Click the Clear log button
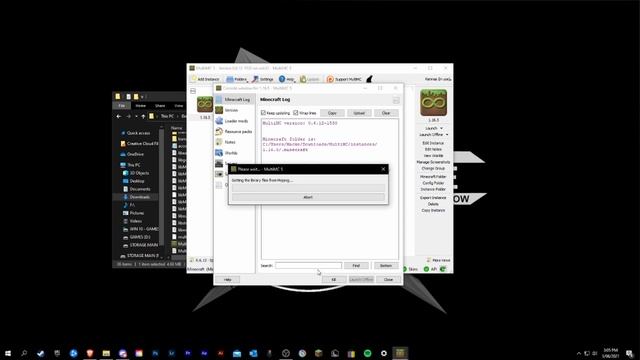This screenshot has height=360, width=640. pyautogui.click(x=386, y=113)
